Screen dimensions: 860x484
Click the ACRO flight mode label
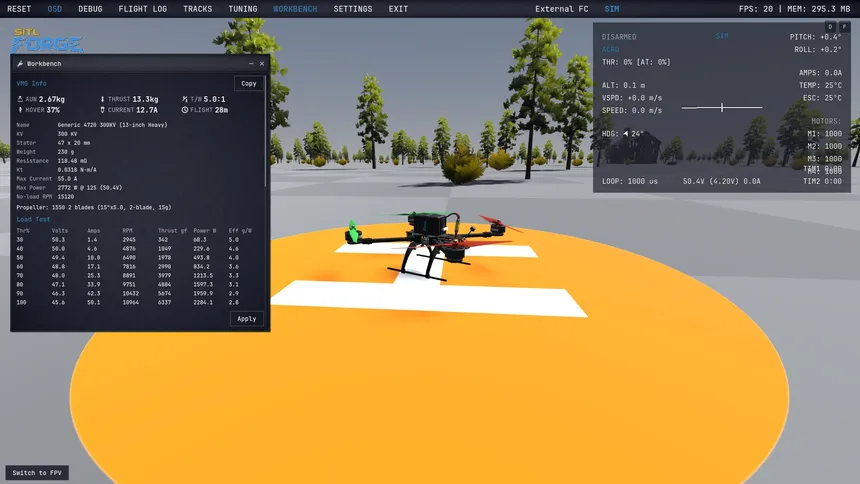point(610,49)
